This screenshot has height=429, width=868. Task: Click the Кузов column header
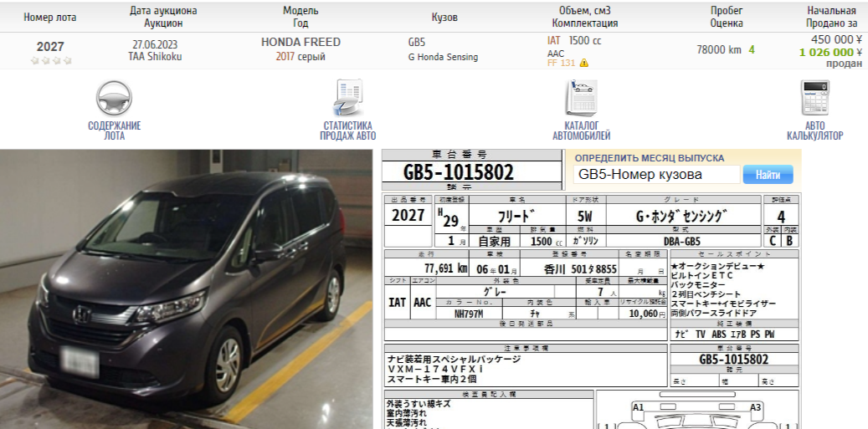point(444,17)
